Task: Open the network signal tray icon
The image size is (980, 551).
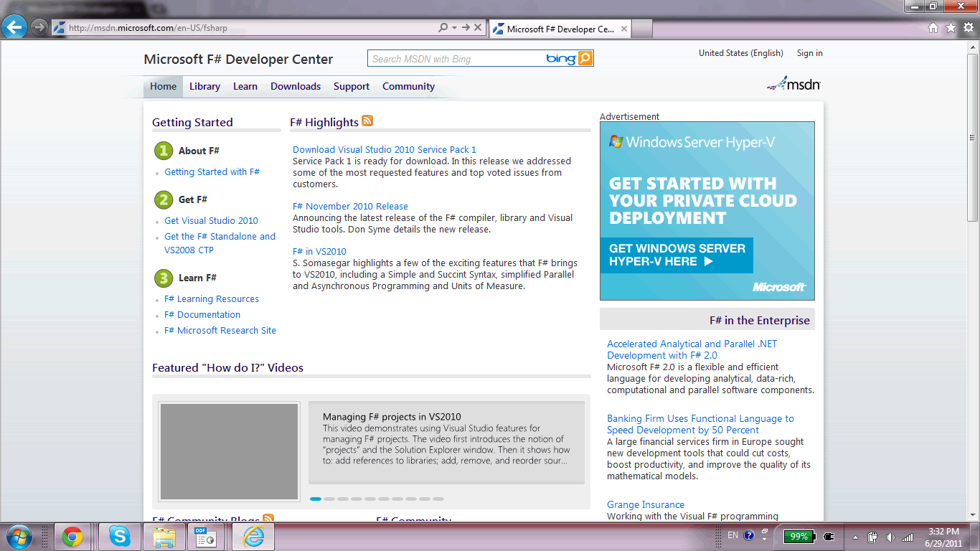Action: (908, 537)
